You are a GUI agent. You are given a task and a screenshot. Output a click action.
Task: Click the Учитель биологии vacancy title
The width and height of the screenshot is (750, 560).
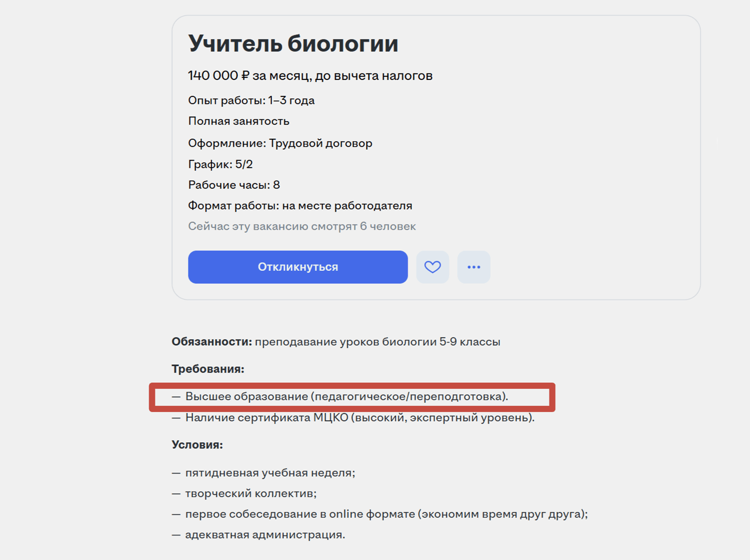point(293,44)
